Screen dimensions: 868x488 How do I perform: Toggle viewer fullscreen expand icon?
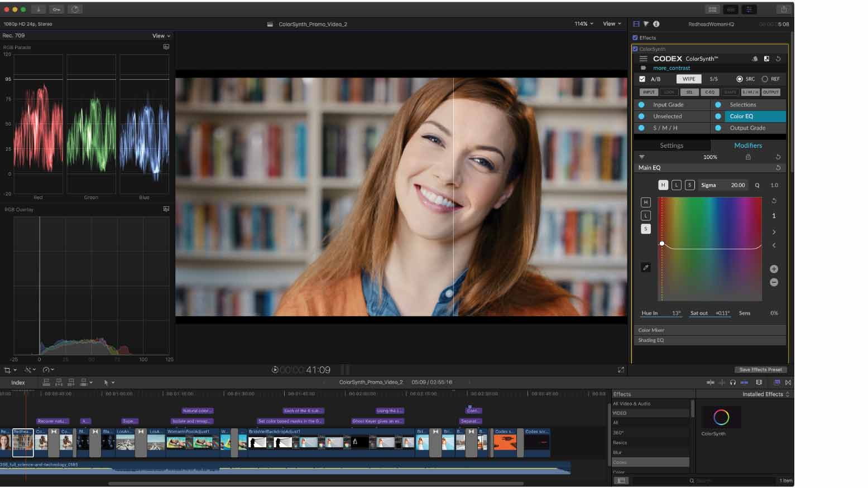click(621, 370)
